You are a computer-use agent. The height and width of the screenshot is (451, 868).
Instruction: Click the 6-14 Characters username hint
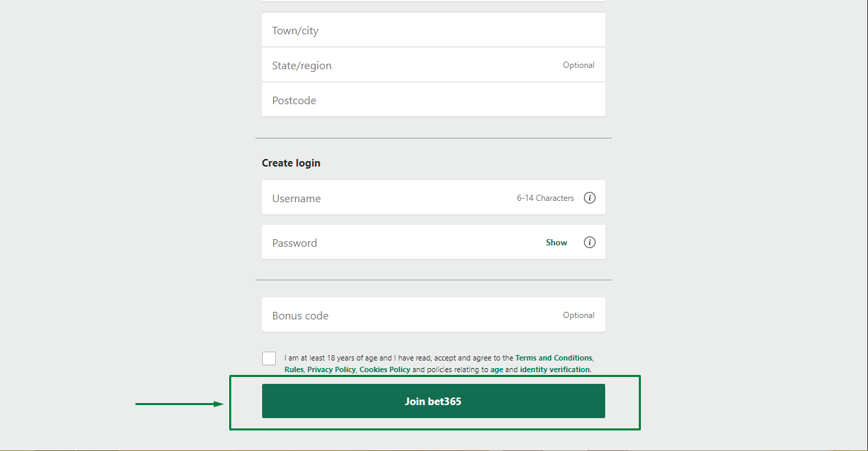click(546, 198)
